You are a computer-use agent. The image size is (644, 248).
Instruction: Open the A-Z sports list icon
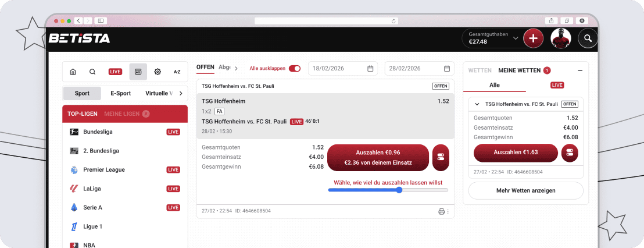click(x=177, y=72)
